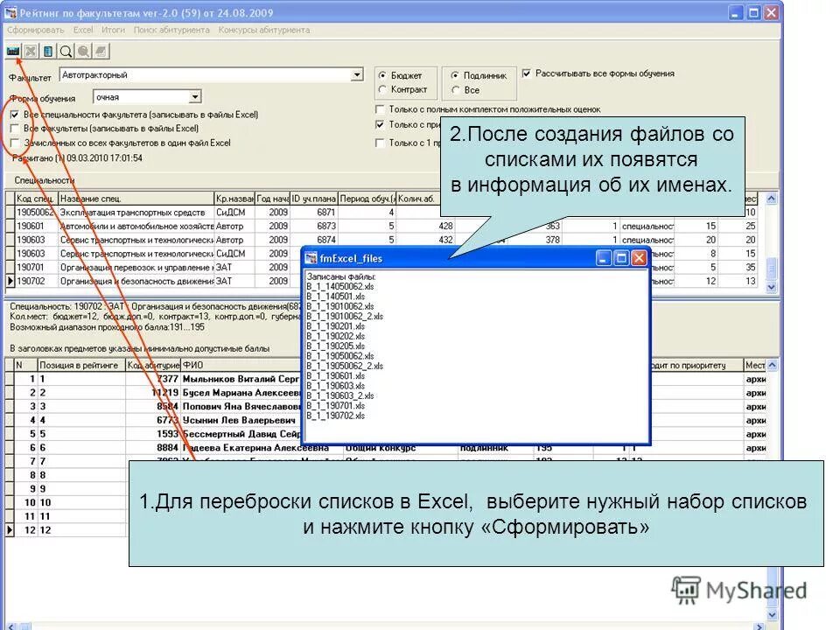Click the Название спец. column header
The width and height of the screenshot is (840, 630).
(x=136, y=199)
